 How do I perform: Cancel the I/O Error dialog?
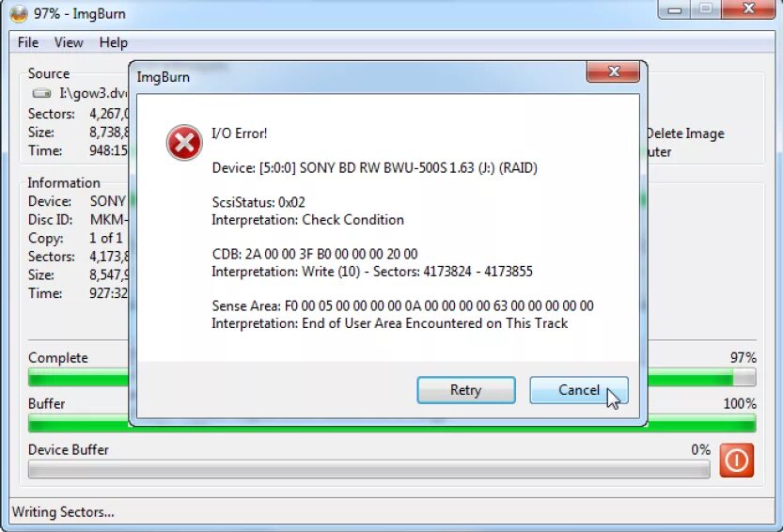coord(579,390)
